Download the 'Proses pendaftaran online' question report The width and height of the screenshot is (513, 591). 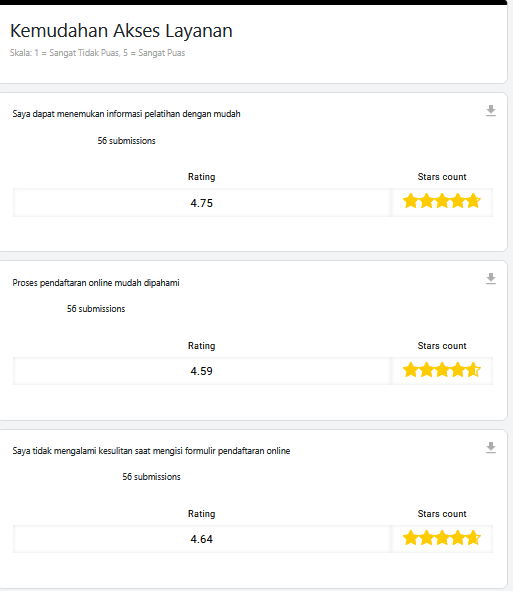[490, 279]
